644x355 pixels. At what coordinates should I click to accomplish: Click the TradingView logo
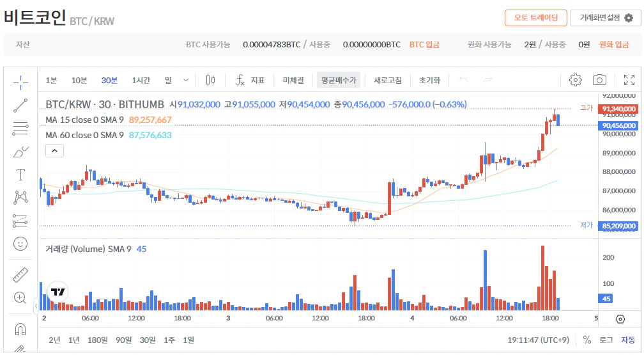tap(58, 292)
